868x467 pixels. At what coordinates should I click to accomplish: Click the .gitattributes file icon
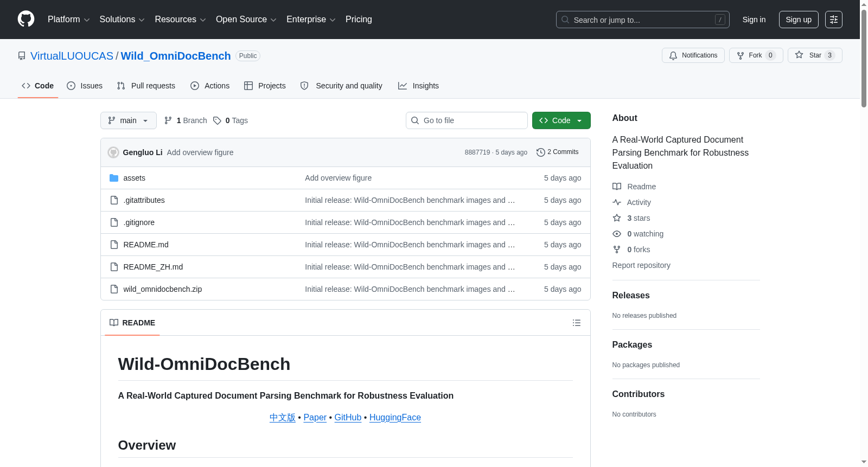pyautogui.click(x=114, y=200)
